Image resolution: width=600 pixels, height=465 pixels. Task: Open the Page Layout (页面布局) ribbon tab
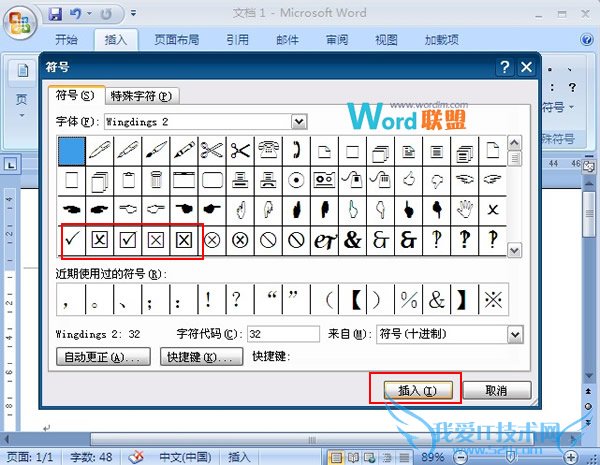click(x=176, y=40)
